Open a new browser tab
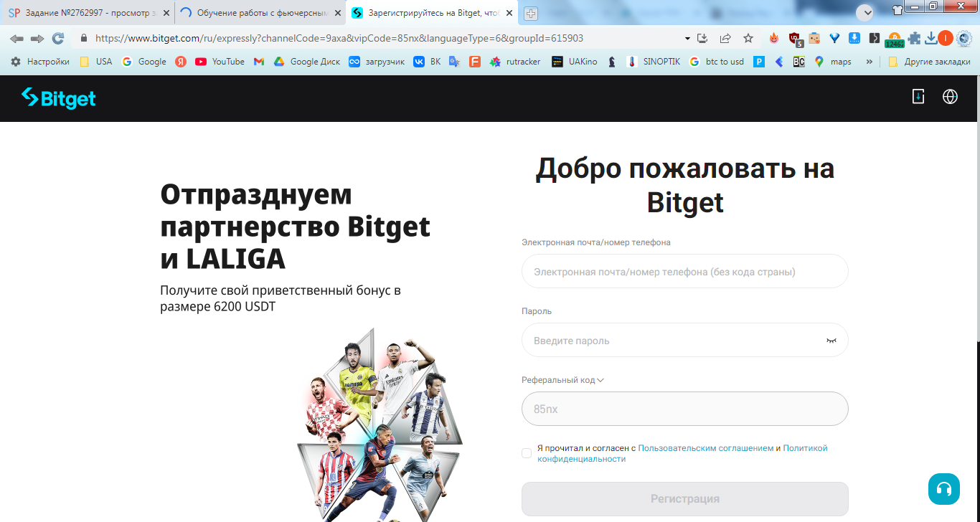This screenshot has height=522, width=980. coord(531,14)
